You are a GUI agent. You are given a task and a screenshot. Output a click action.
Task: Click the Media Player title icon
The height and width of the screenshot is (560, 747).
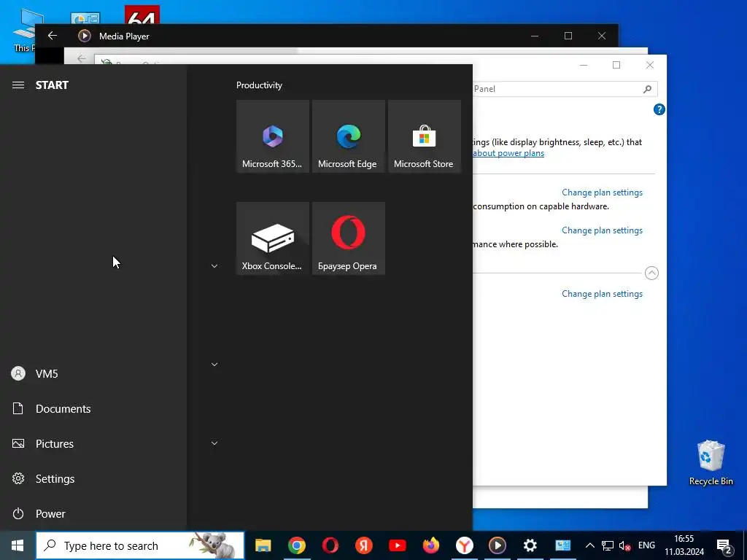[85, 36]
